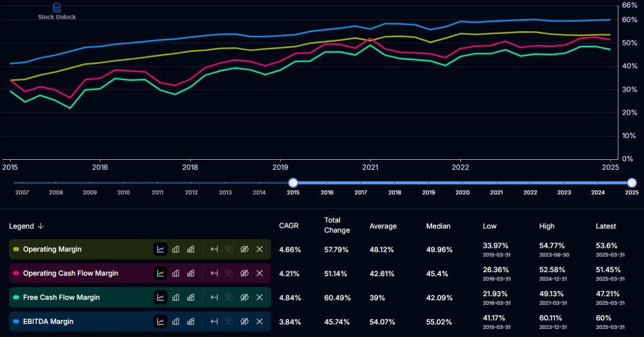Click the pink Operating Cash Flow color pill
The width and height of the screenshot is (644, 337).
(x=16, y=274)
